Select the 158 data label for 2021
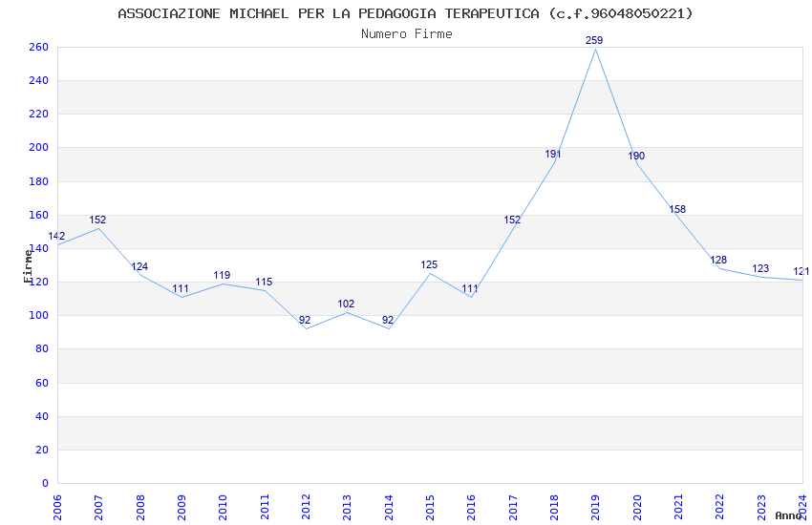This screenshot has width=812, height=525. tap(677, 209)
